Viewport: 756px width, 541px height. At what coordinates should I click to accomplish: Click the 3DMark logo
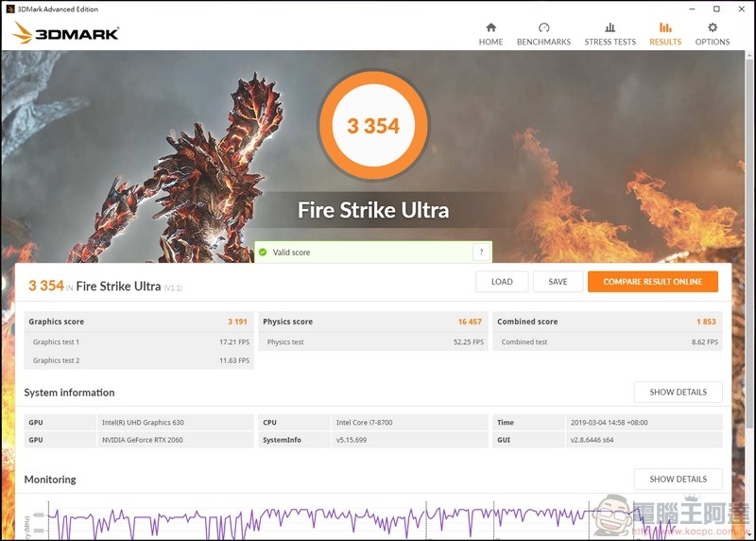tap(65, 33)
